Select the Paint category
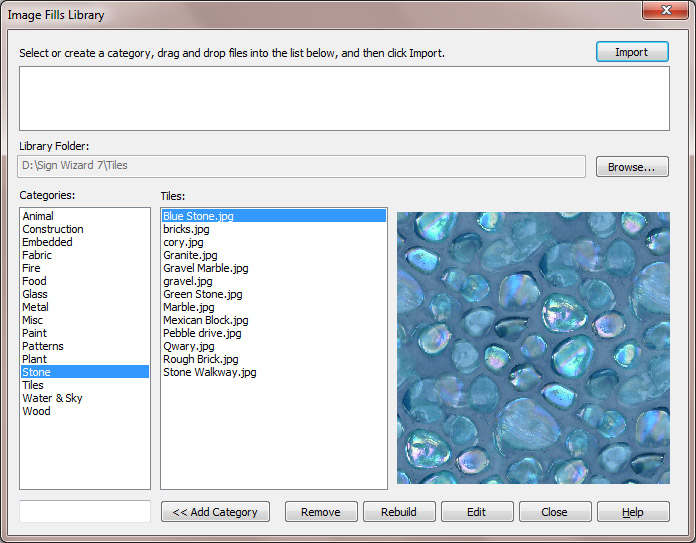Viewport: 696px width, 543px height. click(x=85, y=333)
